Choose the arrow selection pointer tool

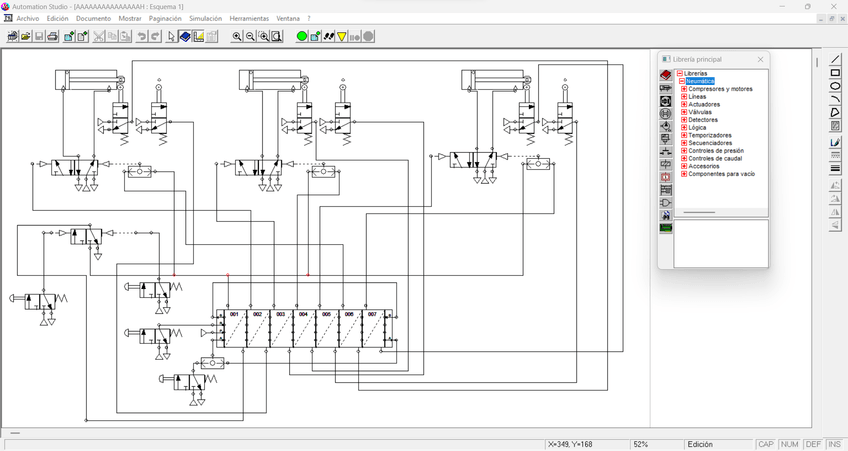coord(171,37)
